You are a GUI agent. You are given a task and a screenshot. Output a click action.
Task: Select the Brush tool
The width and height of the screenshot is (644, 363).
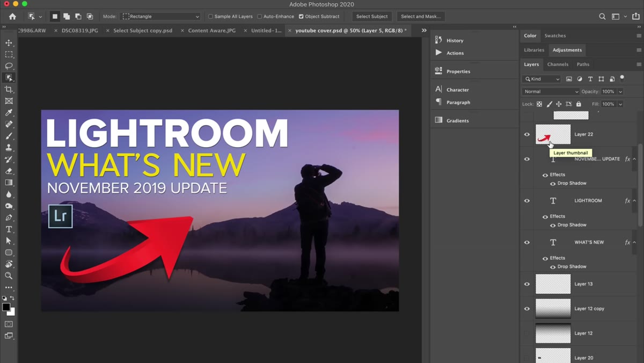(9, 136)
